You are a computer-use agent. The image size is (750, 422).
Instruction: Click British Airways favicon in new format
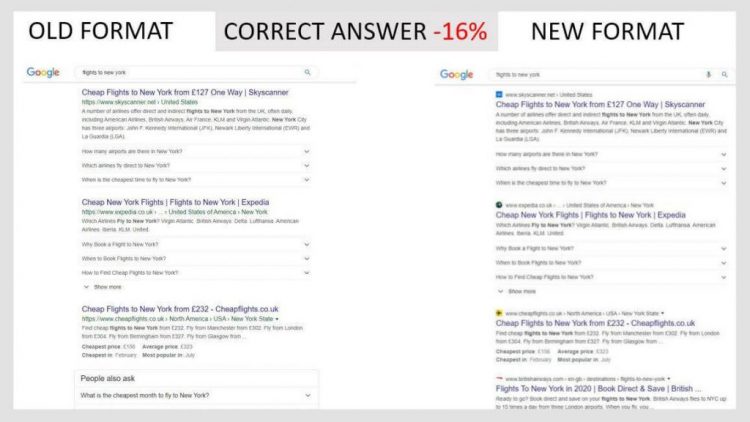499,378
